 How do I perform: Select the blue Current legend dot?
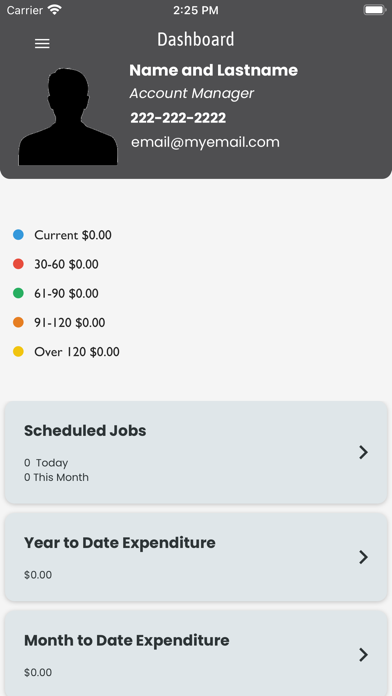(x=18, y=235)
